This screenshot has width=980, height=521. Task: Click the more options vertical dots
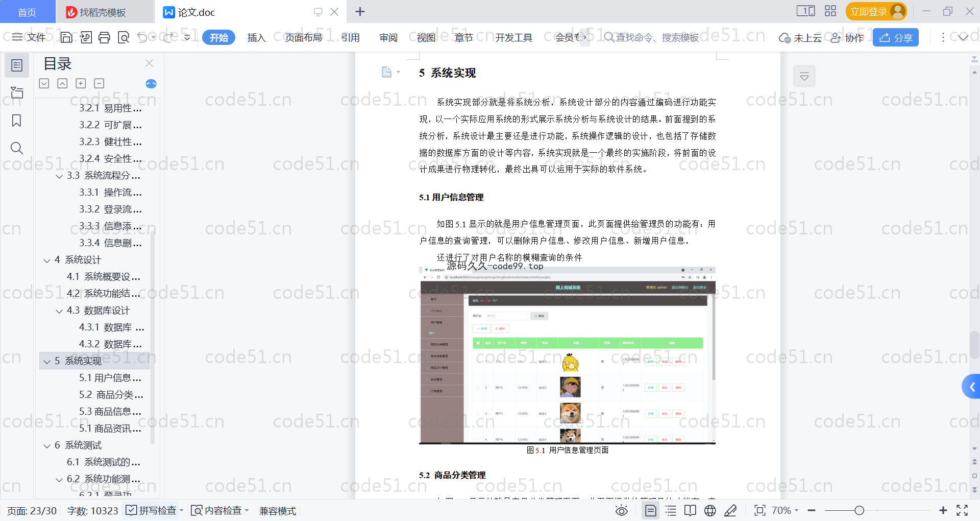pyautogui.click(x=943, y=37)
